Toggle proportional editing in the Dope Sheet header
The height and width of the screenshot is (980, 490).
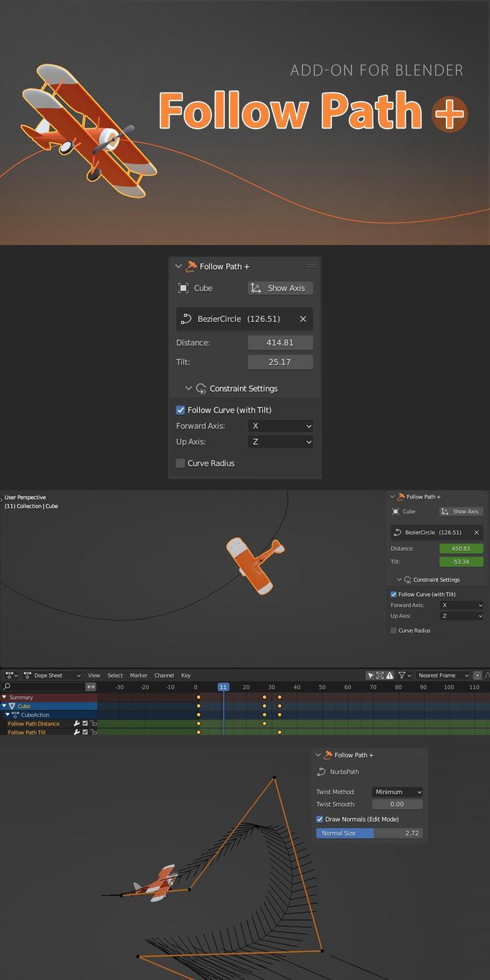[x=478, y=675]
